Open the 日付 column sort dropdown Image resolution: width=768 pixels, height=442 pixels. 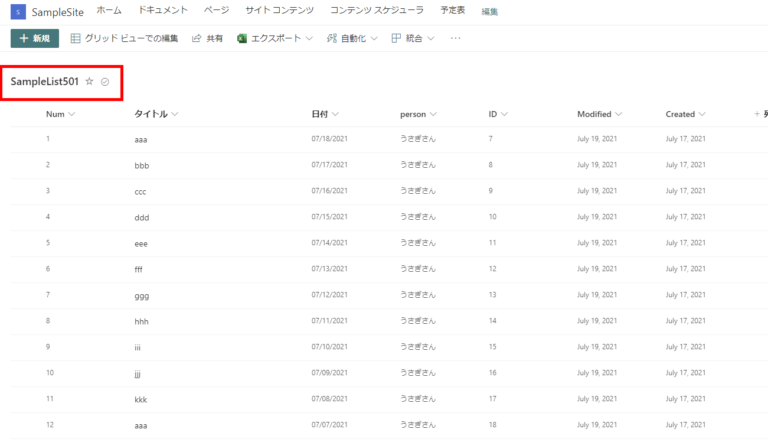click(335, 114)
